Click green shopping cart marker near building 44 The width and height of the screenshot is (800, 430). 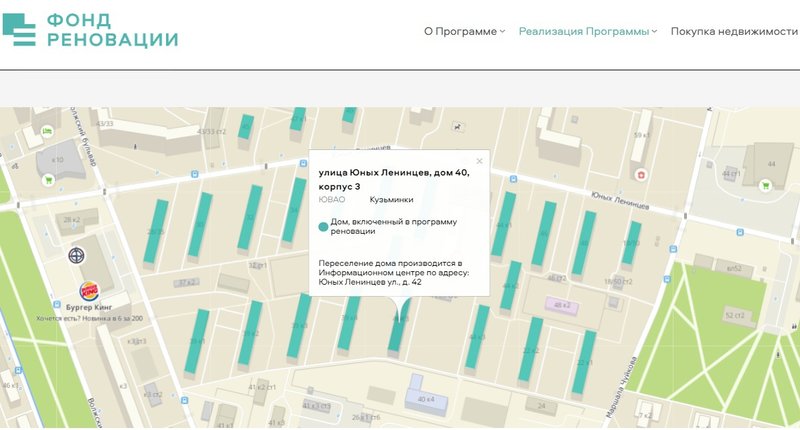[765, 184]
